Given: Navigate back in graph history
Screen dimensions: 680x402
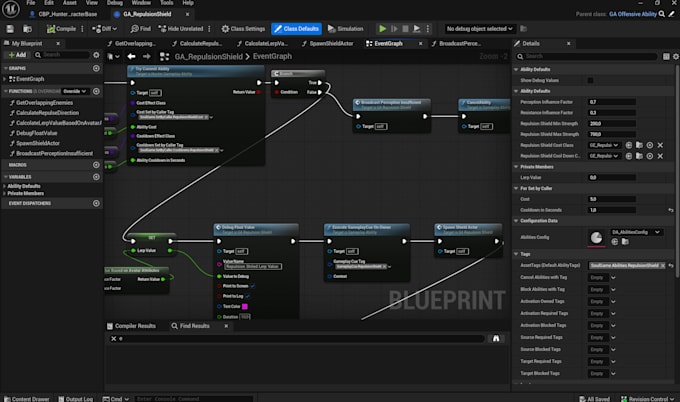Looking at the screenshot, I should [131, 56].
